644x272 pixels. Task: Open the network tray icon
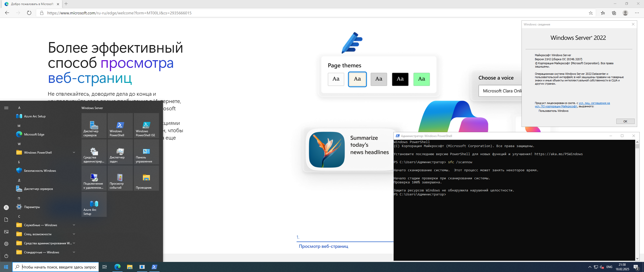[596, 267]
